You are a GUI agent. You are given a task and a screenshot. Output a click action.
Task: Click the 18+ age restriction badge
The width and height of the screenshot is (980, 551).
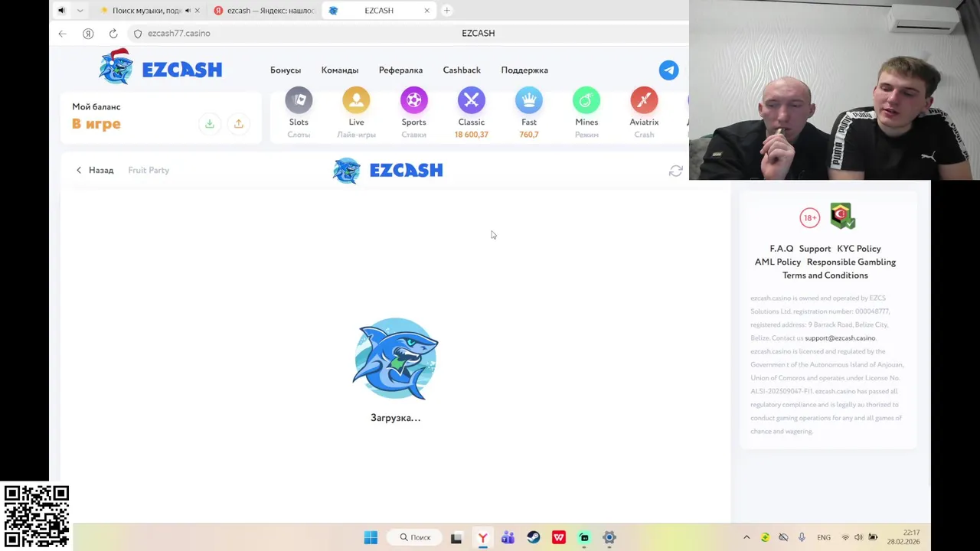pos(810,218)
